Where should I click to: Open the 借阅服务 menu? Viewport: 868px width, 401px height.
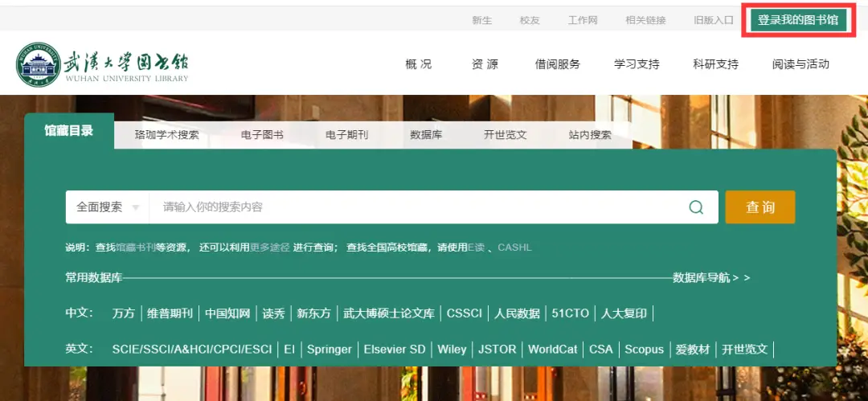pyautogui.click(x=558, y=64)
